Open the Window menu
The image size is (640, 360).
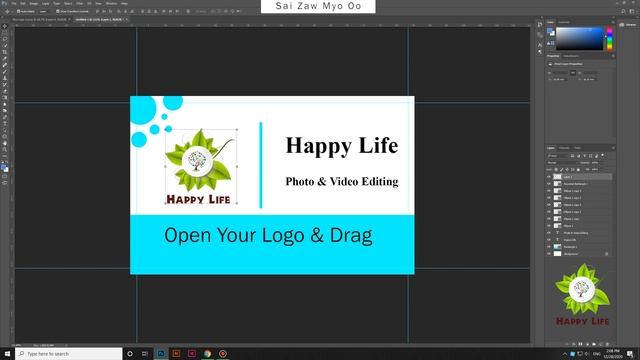(111, 3)
